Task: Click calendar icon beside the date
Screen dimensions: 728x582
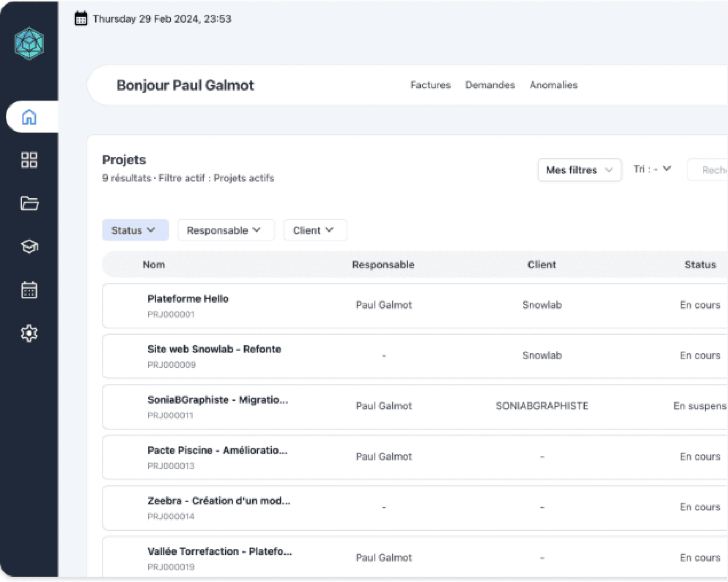Action: point(81,19)
